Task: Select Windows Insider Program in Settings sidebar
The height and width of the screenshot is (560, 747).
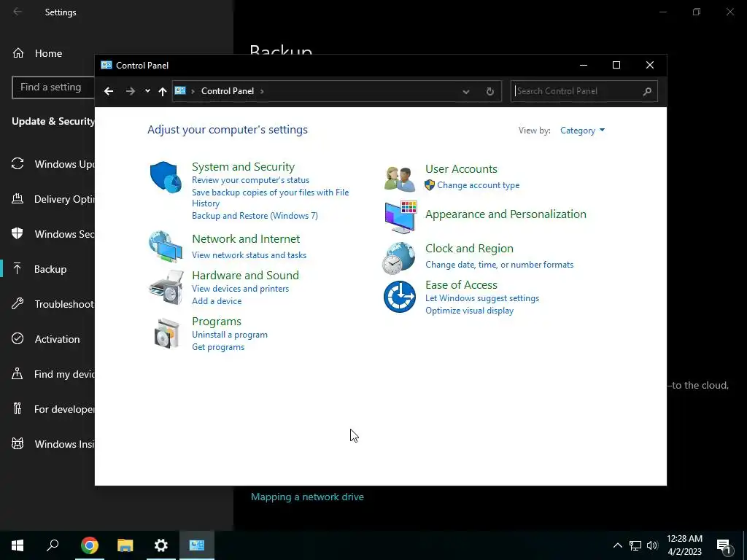Action: point(47,444)
